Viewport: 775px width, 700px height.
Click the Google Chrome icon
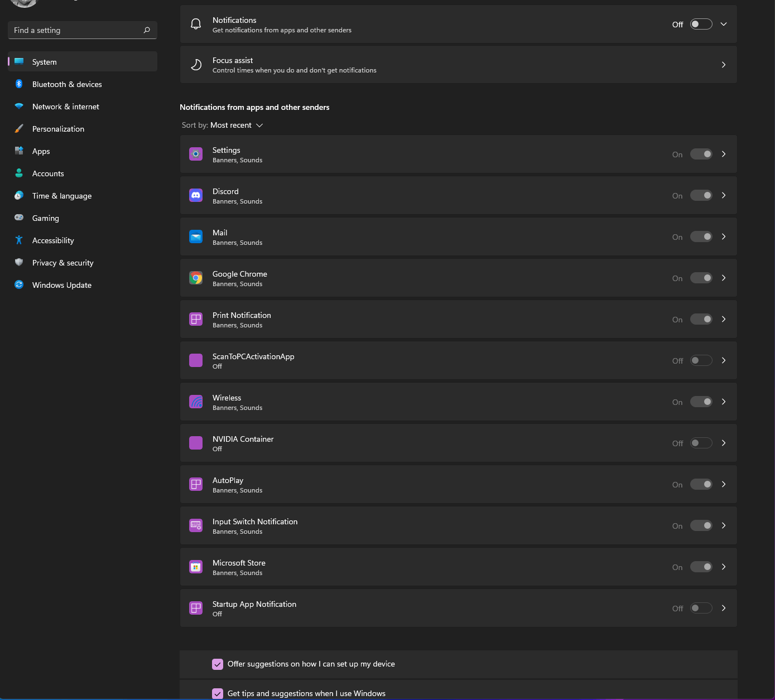(196, 278)
